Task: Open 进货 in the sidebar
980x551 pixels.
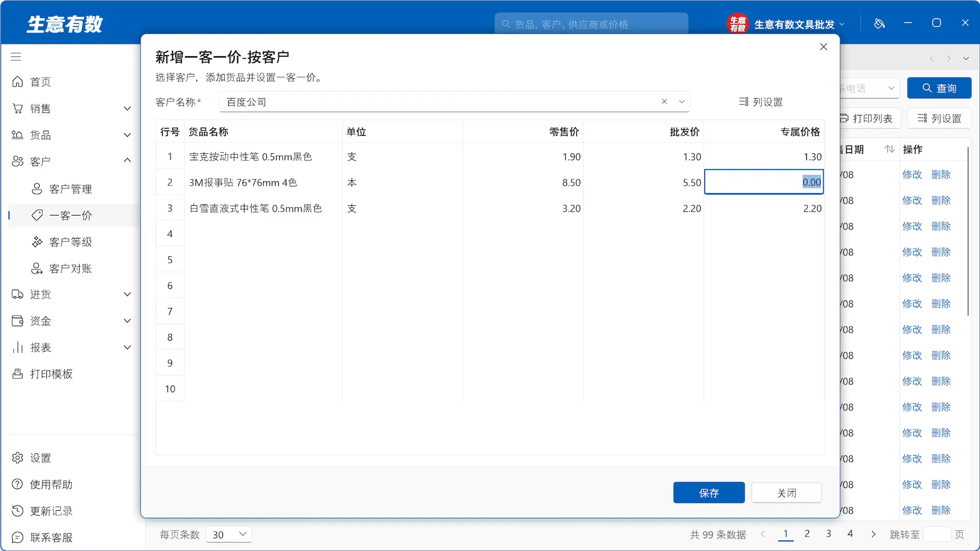Action: coord(40,294)
